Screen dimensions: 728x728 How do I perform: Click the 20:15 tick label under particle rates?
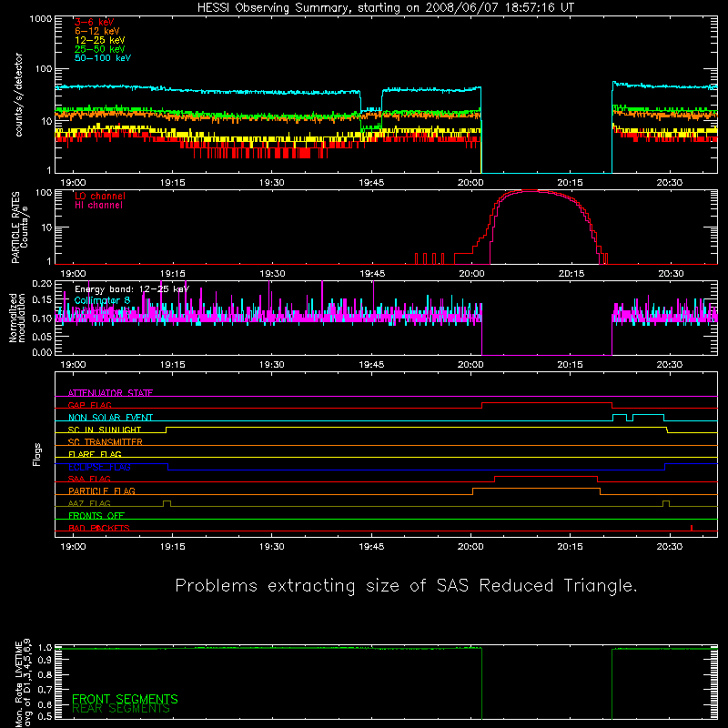click(571, 274)
